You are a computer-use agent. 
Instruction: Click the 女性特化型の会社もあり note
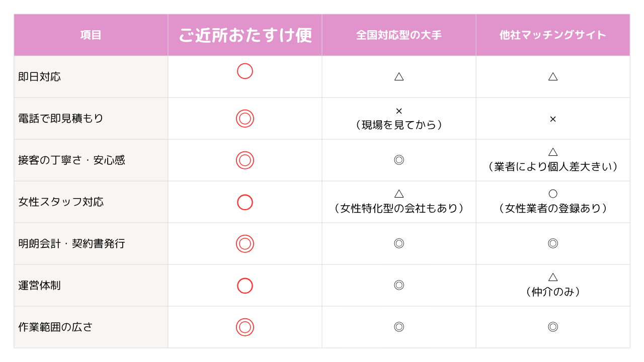(399, 208)
